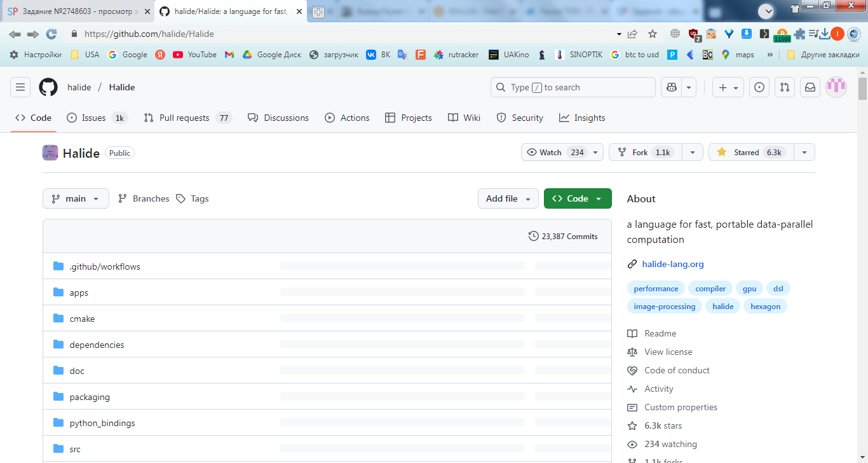This screenshot has height=463, width=868.
Task: Click the halide owner link in breadcrumb
Action: point(79,87)
